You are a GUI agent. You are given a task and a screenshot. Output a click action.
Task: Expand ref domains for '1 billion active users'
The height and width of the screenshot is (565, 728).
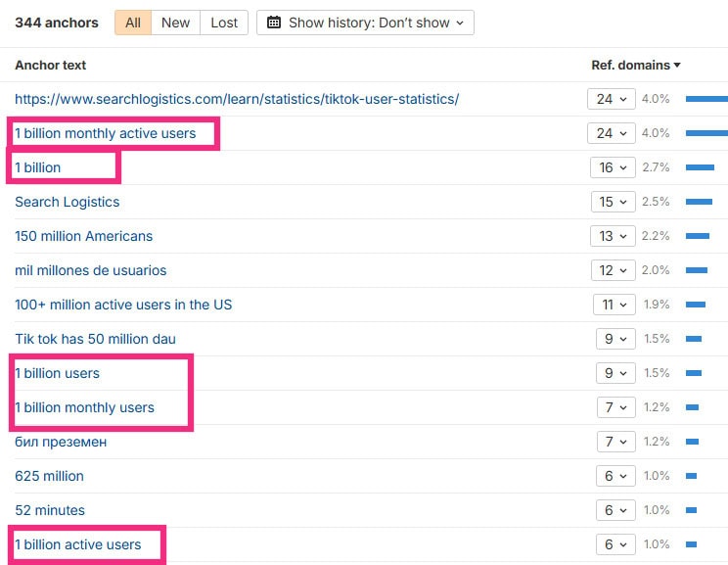615,544
